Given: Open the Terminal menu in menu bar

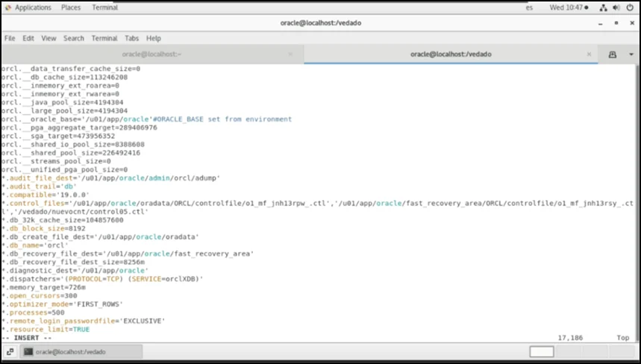Looking at the screenshot, I should 104,38.
